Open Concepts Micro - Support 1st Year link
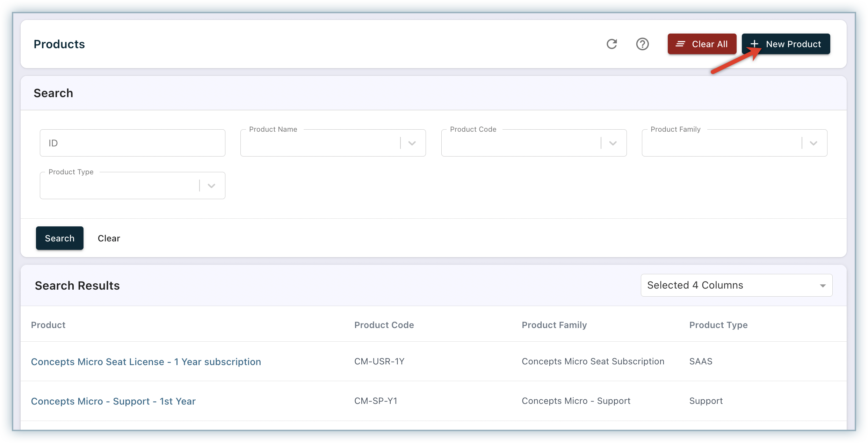This screenshot has width=868, height=443. (x=113, y=401)
